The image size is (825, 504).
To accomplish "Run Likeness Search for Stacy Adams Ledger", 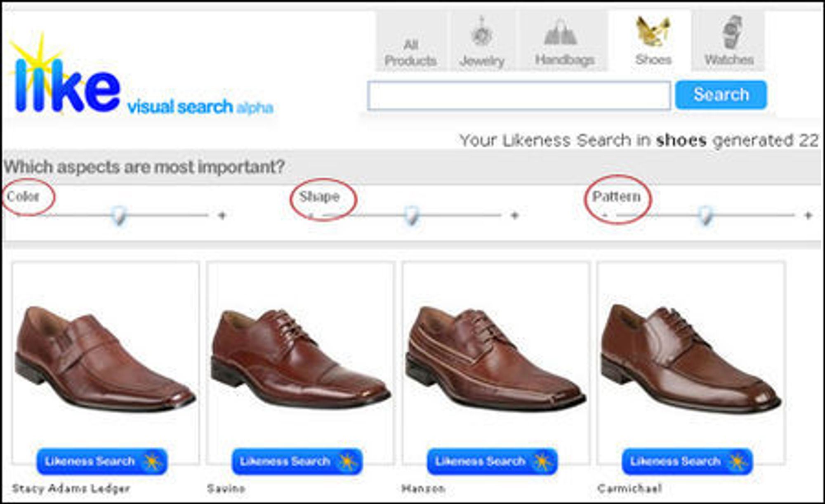I will tap(102, 462).
